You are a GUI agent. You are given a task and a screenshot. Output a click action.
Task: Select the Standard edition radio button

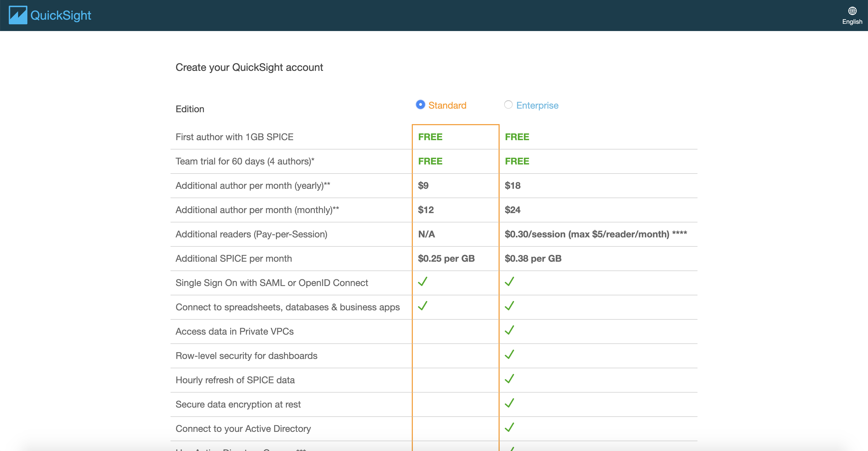(420, 104)
